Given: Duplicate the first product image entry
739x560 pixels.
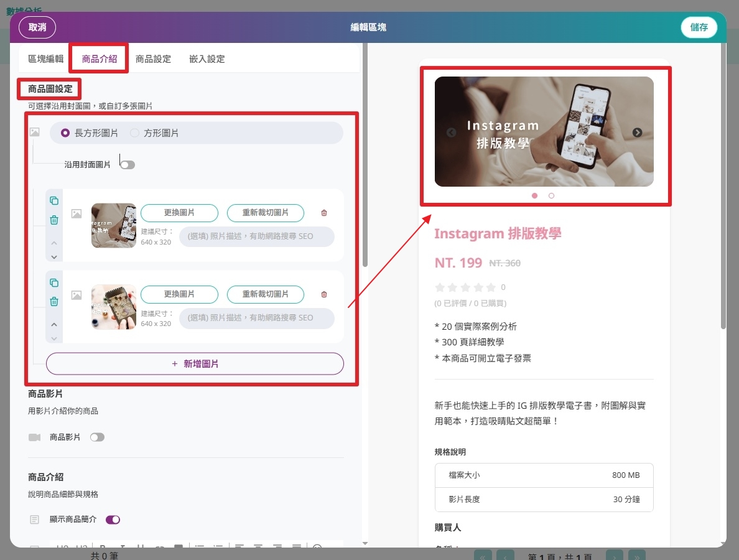Looking at the screenshot, I should tap(54, 201).
